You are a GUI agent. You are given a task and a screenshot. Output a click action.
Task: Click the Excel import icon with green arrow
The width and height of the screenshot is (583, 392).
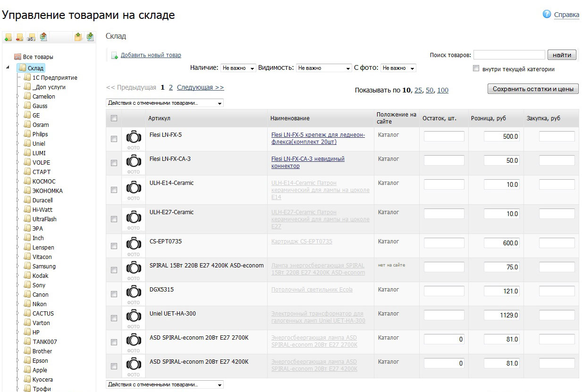pyautogui.click(x=90, y=37)
